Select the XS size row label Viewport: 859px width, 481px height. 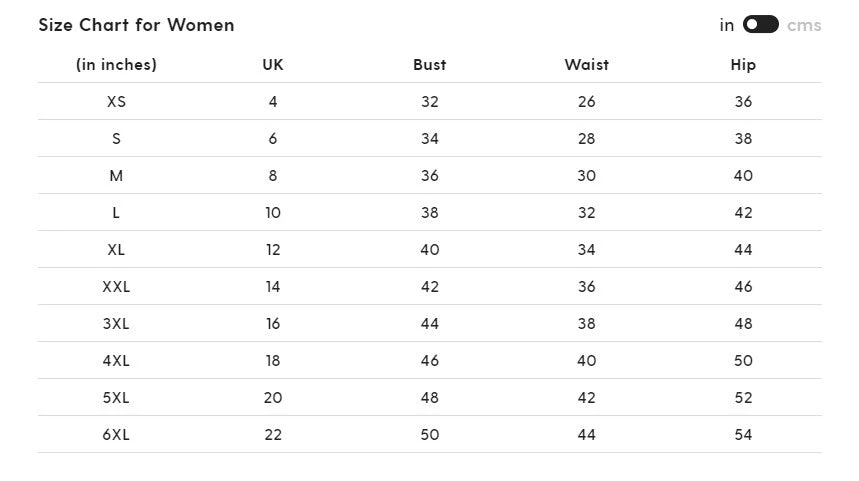(116, 102)
